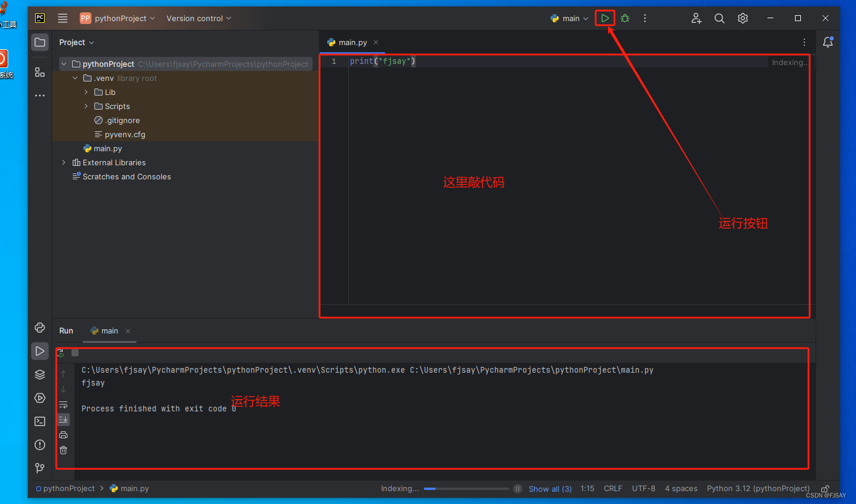Open Version control dropdown
The height and width of the screenshot is (504, 856).
199,18
